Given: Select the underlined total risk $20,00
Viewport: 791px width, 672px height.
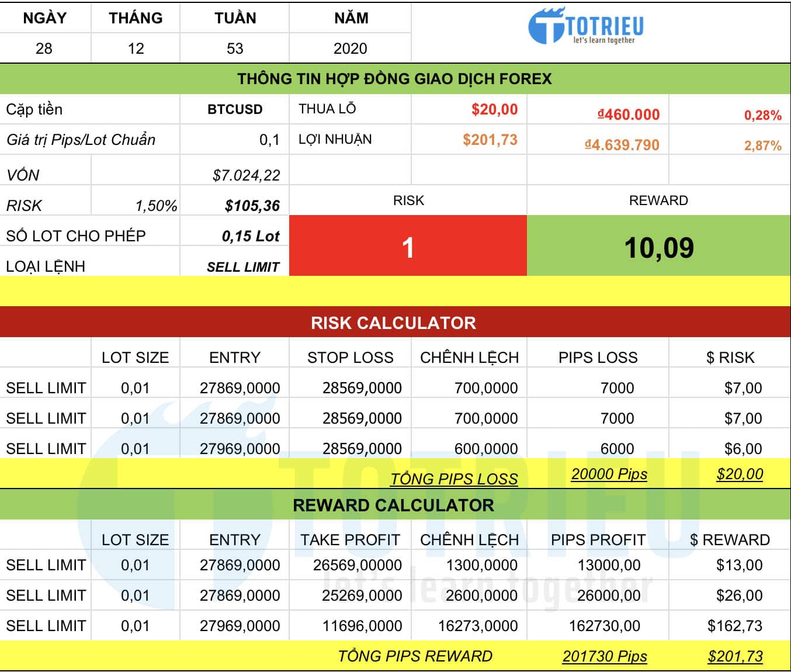Looking at the screenshot, I should (x=740, y=474).
